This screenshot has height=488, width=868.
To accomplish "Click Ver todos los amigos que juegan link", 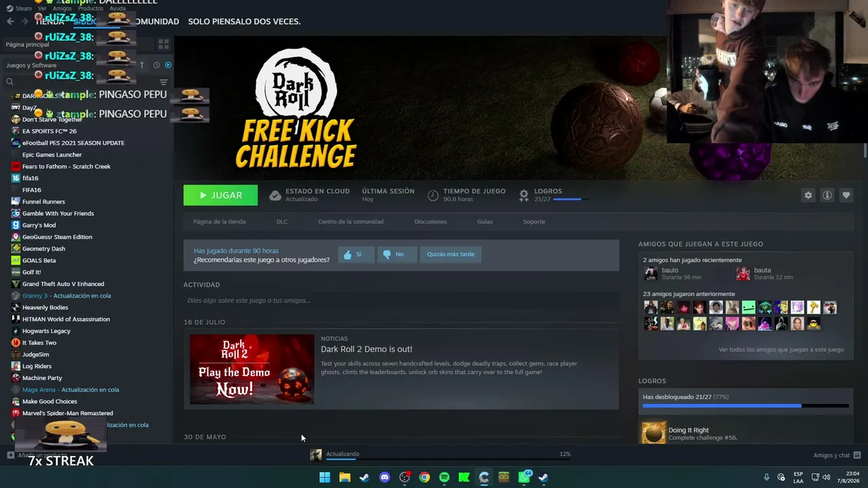I will point(781,350).
